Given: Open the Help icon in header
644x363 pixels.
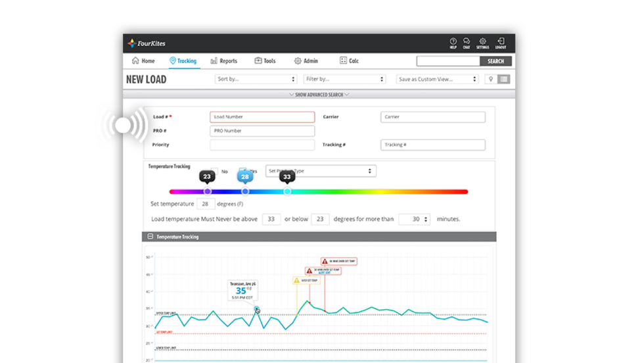Looking at the screenshot, I should pyautogui.click(x=453, y=42).
